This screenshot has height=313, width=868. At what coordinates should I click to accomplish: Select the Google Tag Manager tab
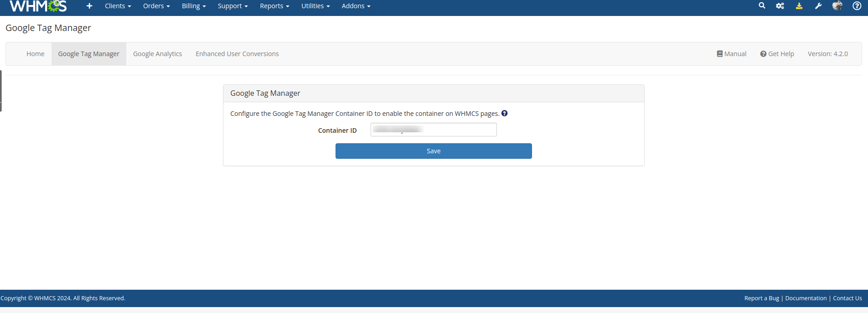tap(89, 54)
